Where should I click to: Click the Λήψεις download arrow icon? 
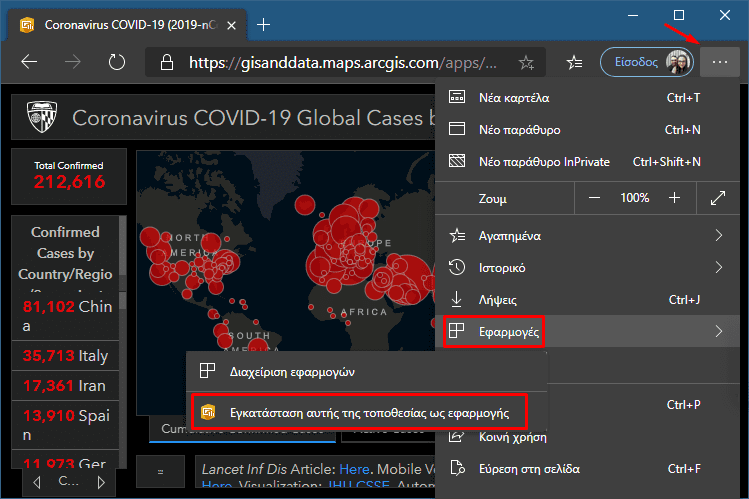[457, 299]
